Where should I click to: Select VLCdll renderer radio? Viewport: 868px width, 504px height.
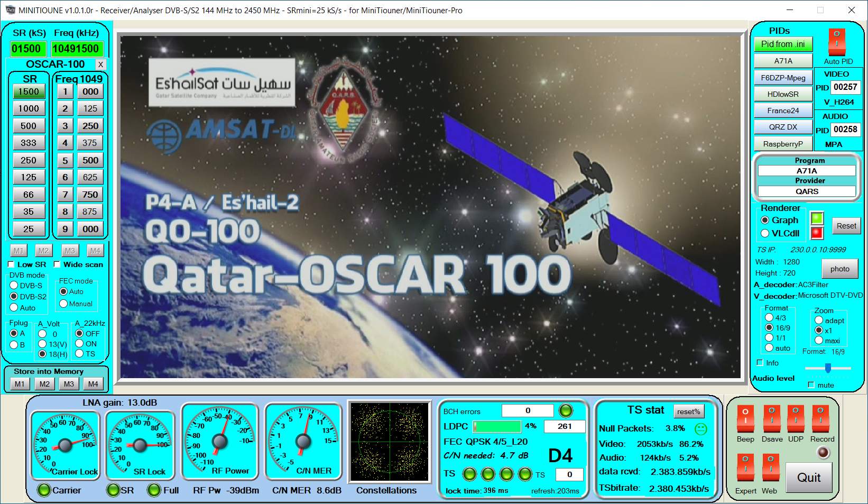point(765,233)
